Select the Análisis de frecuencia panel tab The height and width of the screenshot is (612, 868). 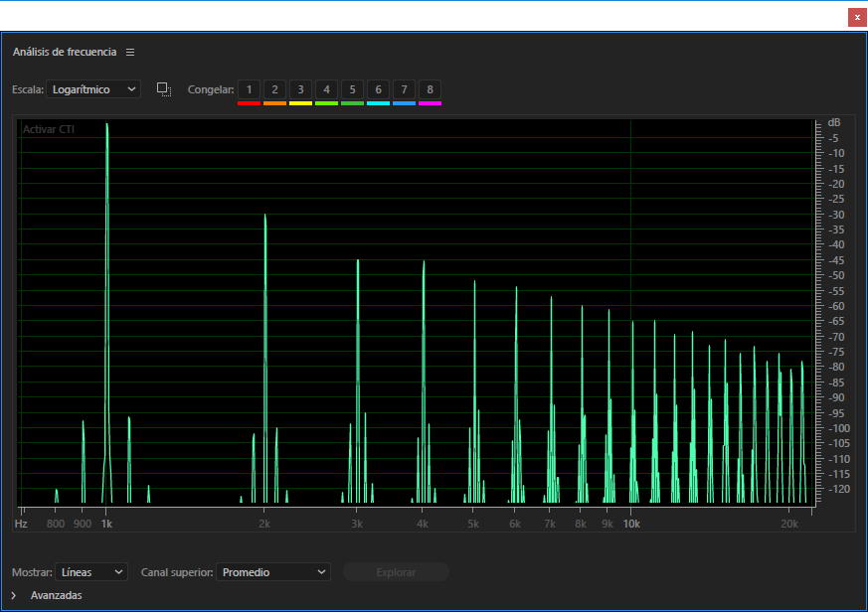[x=65, y=52]
